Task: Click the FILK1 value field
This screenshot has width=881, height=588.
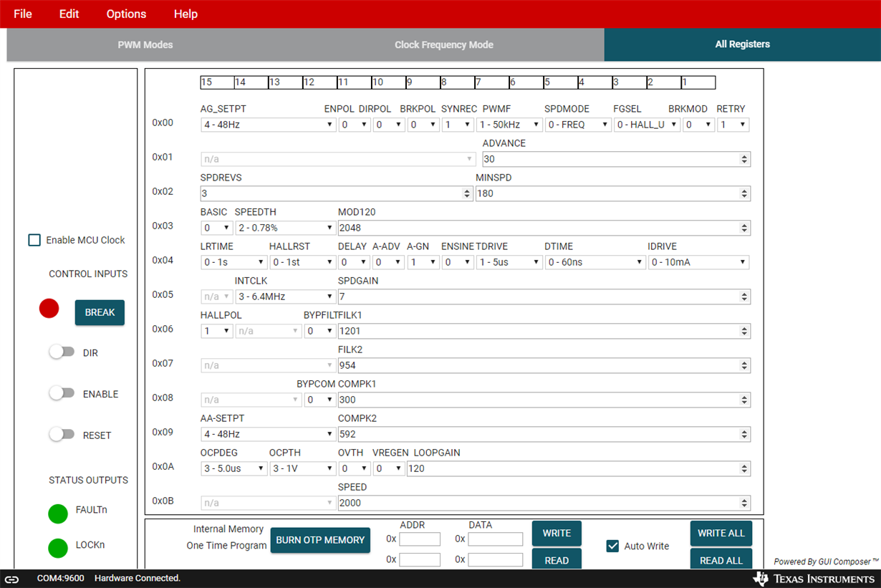Action: 544,331
